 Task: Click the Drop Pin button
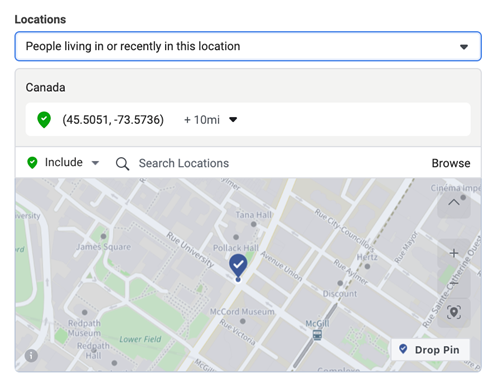[430, 350]
